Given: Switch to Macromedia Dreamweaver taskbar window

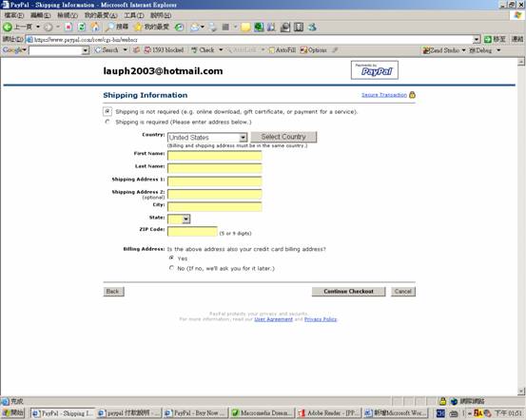Looking at the screenshot, I should pyautogui.click(x=263, y=412).
